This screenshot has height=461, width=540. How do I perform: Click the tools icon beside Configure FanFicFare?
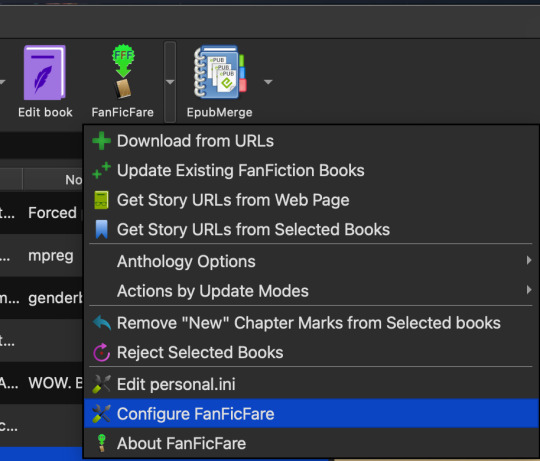[x=102, y=414]
